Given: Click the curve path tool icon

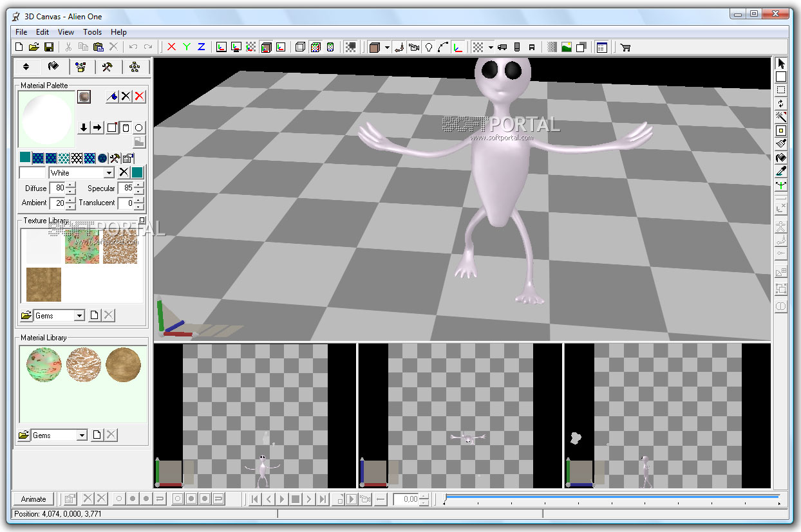Looking at the screenshot, I should click(x=443, y=47).
